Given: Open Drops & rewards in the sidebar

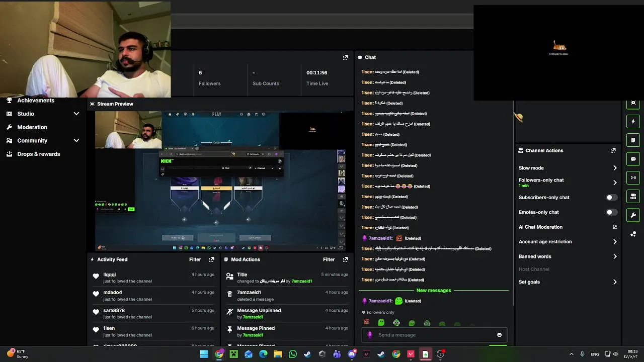Looking at the screenshot, I should 39,154.
